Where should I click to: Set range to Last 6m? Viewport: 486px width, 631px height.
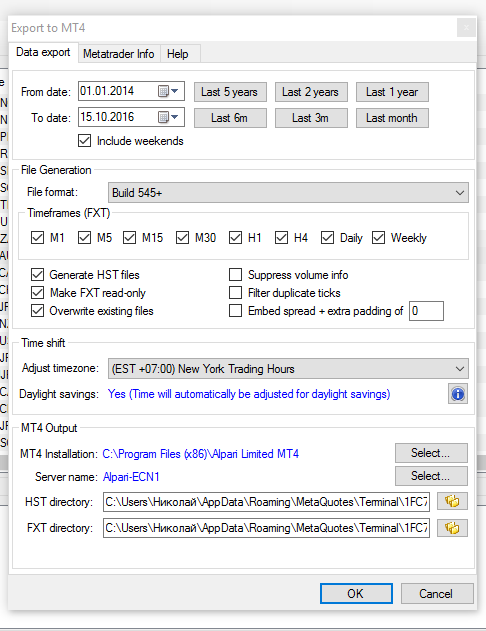[230, 118]
